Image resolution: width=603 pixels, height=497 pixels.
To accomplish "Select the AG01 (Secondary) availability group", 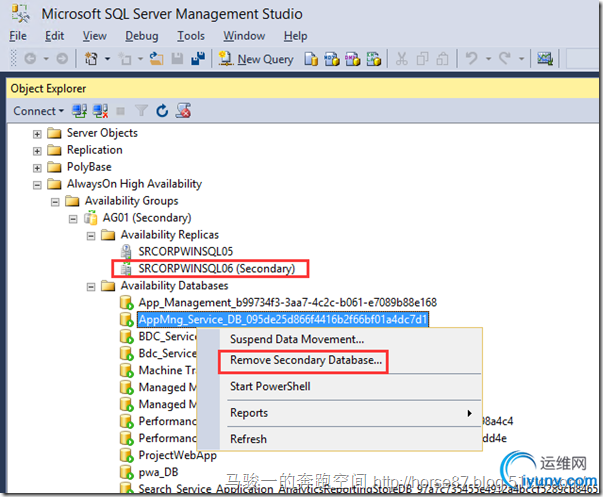I will tap(147, 218).
